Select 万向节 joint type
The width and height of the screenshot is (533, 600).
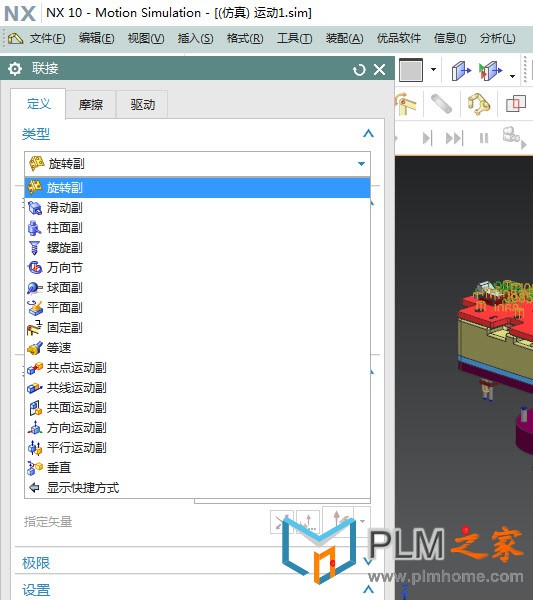click(197, 267)
